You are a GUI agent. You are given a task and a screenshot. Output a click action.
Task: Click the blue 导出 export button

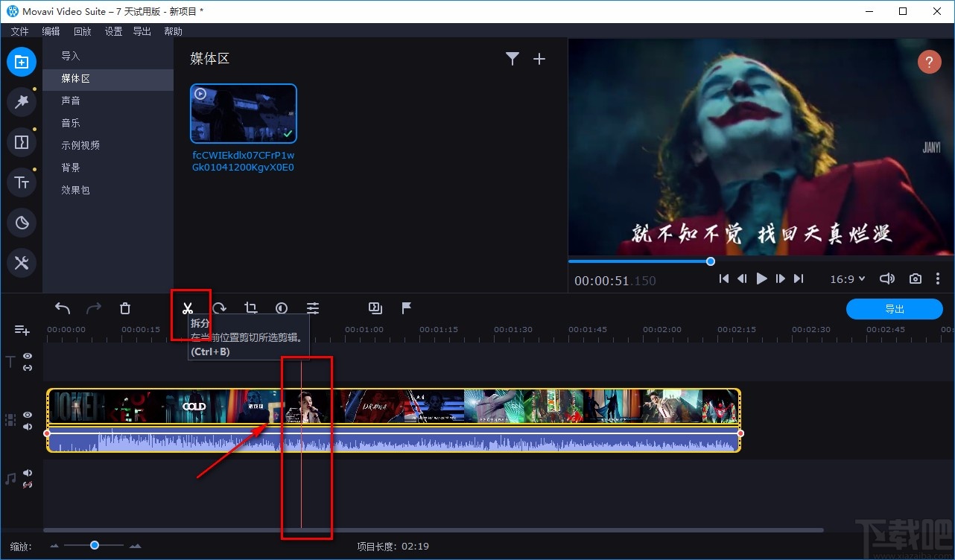tap(895, 309)
